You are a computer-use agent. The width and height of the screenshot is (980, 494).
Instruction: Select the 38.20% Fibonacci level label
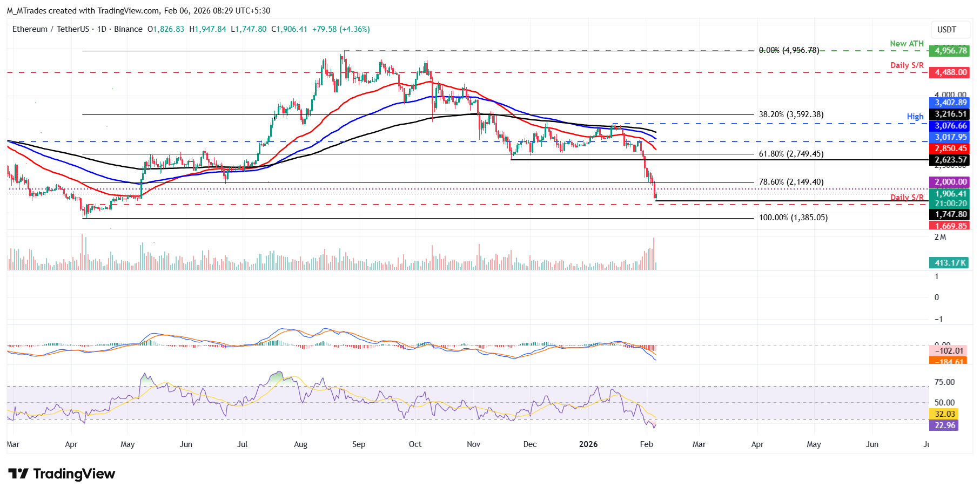(791, 114)
